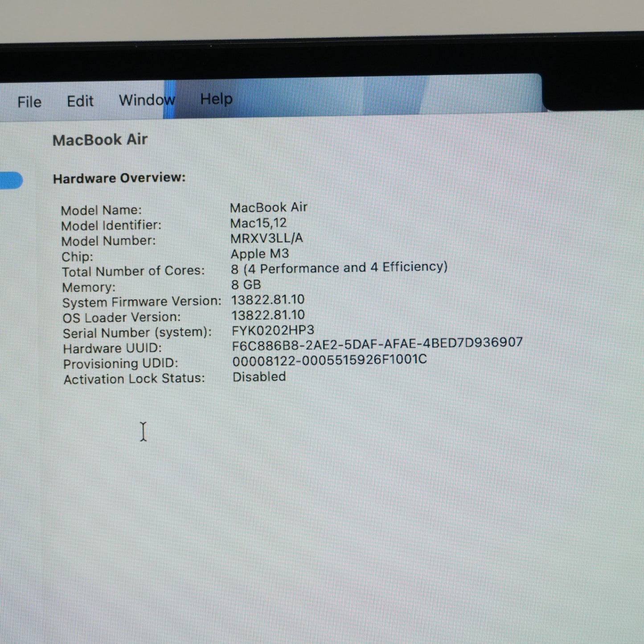Select the model number MRXV3LL/A

pyautogui.click(x=267, y=238)
